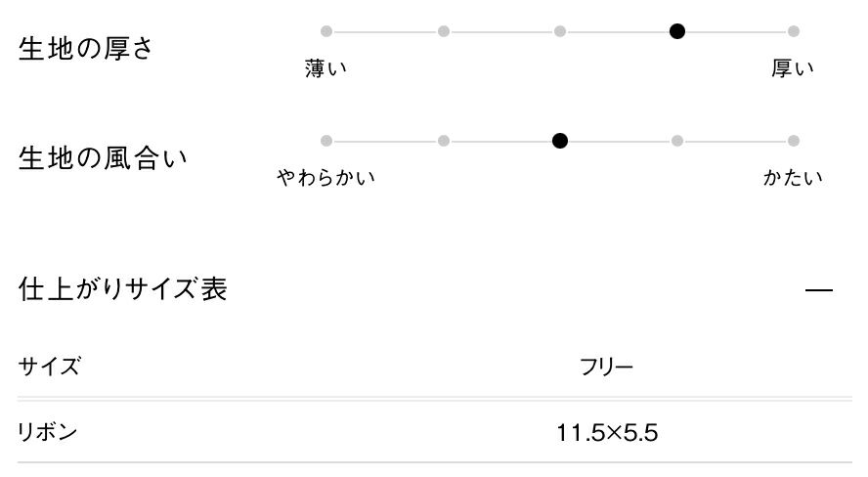This screenshot has height=477, width=868.
Task: Select the black fourth dot on the 生地の厚さ scale
Action: 676,31
